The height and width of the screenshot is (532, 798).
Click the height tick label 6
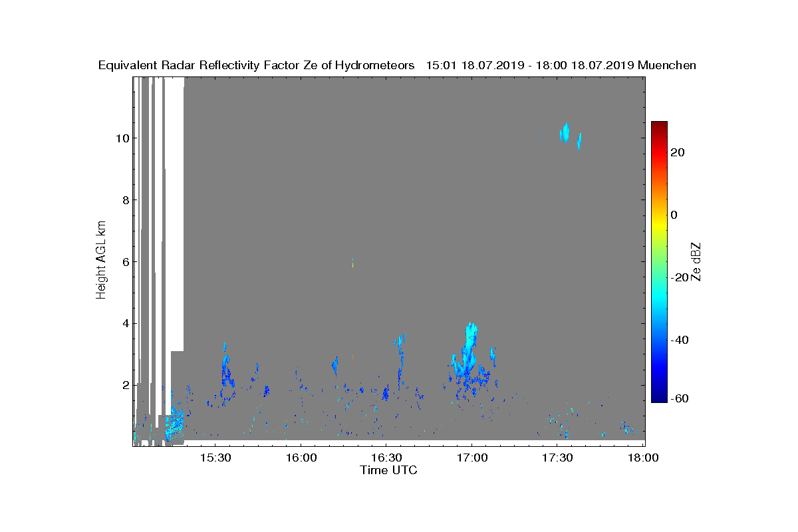[x=125, y=262]
